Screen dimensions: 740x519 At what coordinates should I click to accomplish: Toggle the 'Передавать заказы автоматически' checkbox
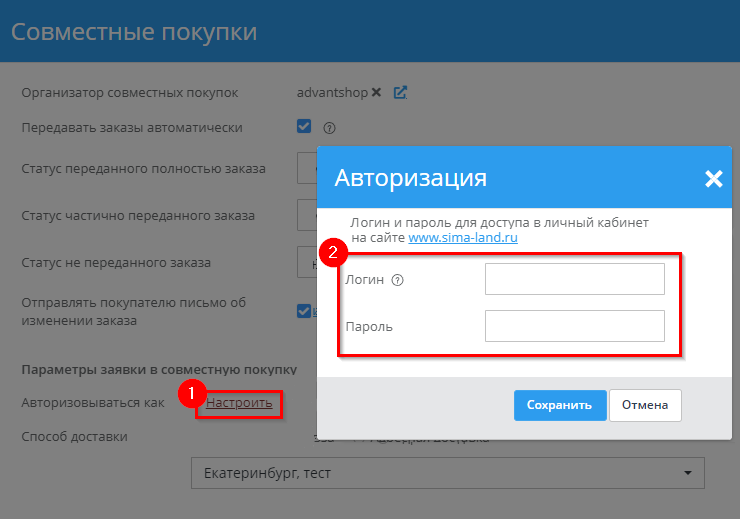tap(304, 127)
